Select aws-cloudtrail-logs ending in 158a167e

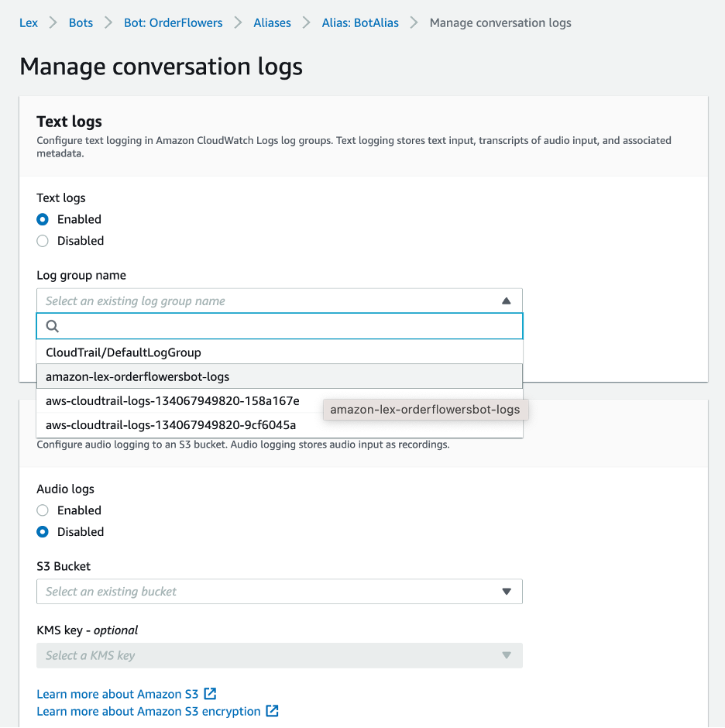click(x=173, y=401)
